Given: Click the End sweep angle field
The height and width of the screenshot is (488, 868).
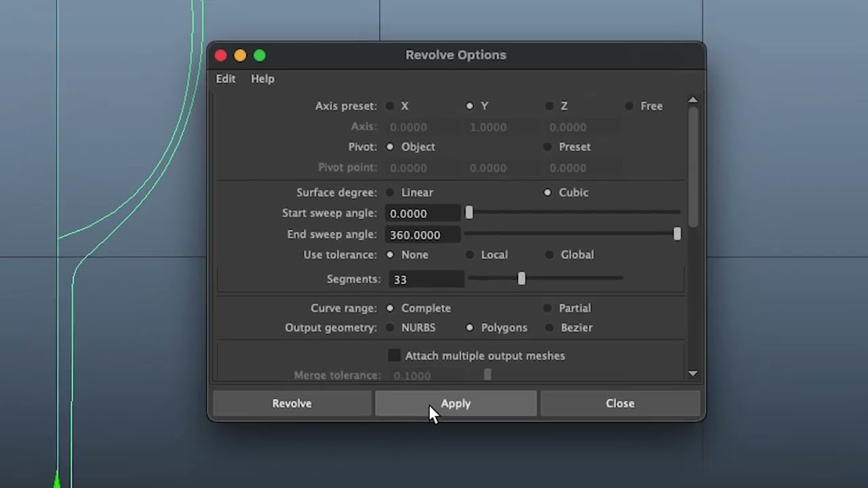Looking at the screenshot, I should coord(424,235).
